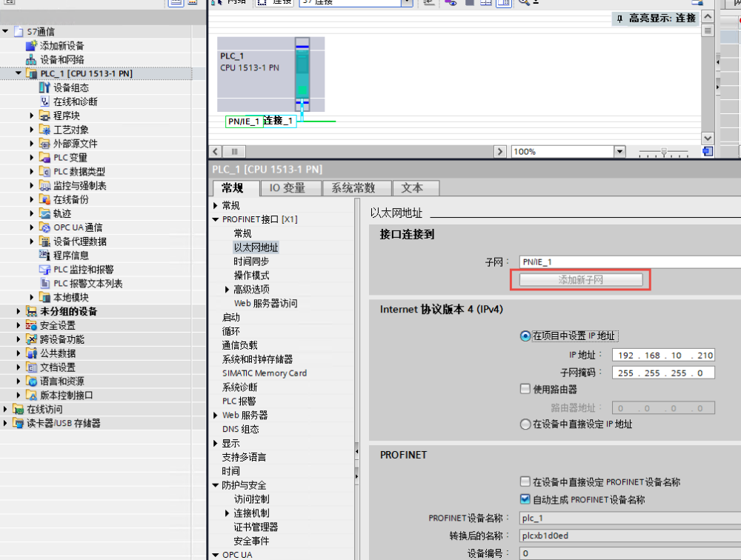Uncheck 自动生成 PROFINET设备名称
The height and width of the screenshot is (560, 741).
point(525,500)
